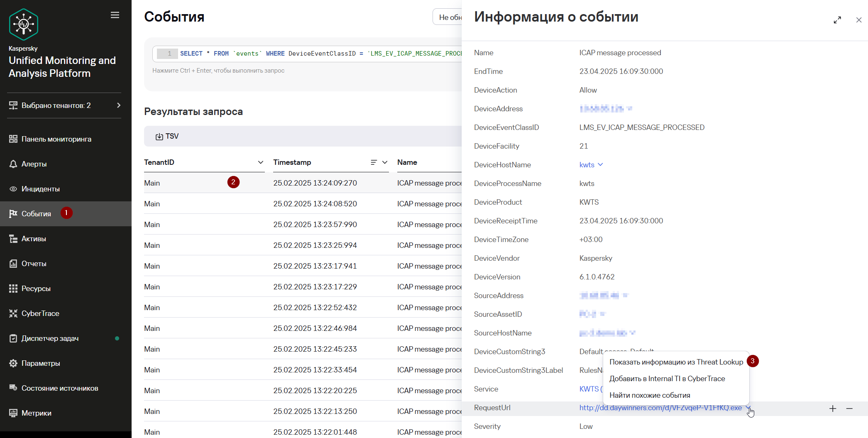Export results with the TSV button
This screenshot has height=438, width=868.
pos(167,136)
